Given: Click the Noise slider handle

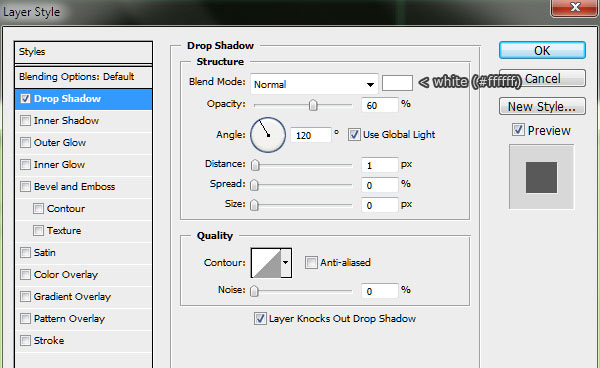Looking at the screenshot, I should coord(254,291).
